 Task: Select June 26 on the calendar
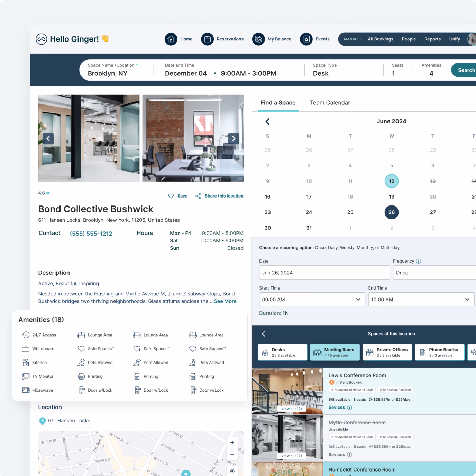(391, 212)
